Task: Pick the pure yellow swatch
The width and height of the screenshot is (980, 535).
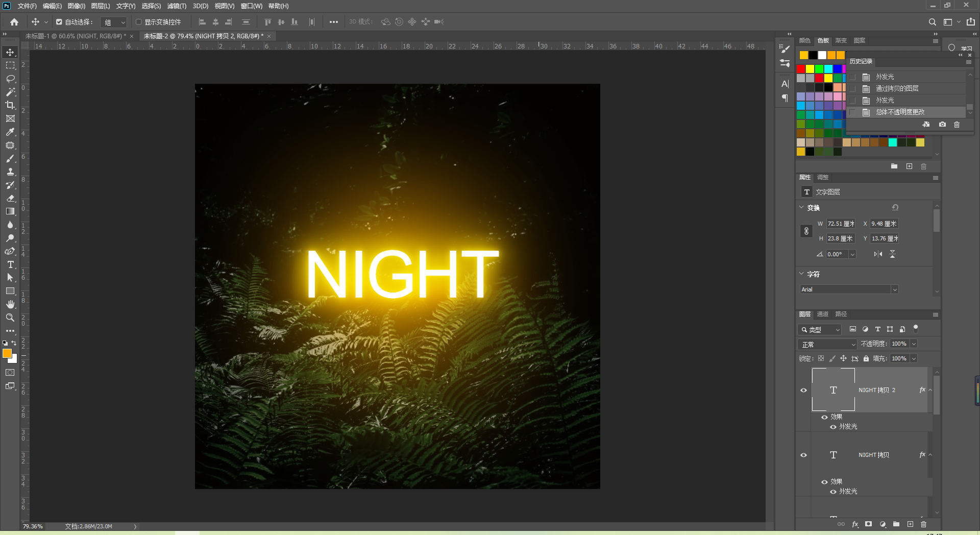Action: 810,69
